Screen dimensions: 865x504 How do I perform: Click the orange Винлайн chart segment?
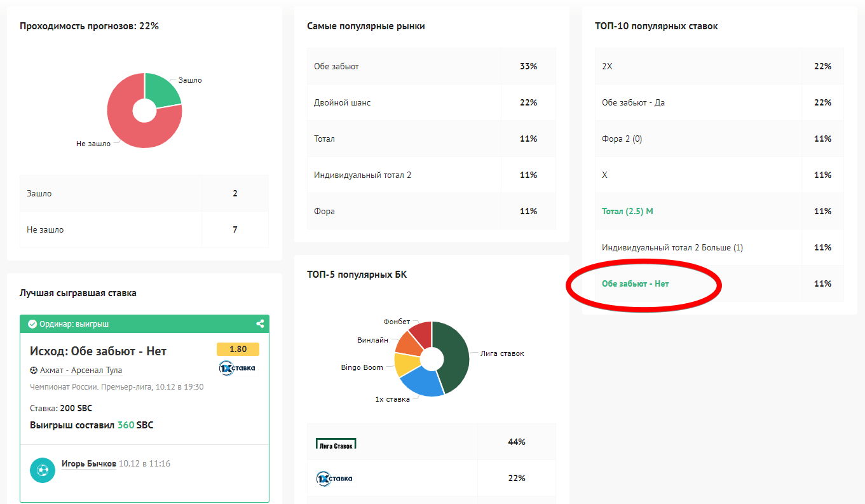[x=407, y=343]
